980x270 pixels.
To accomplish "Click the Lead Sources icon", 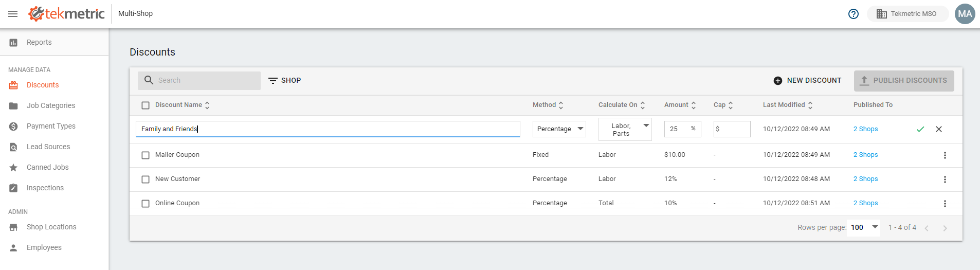I will click(13, 147).
